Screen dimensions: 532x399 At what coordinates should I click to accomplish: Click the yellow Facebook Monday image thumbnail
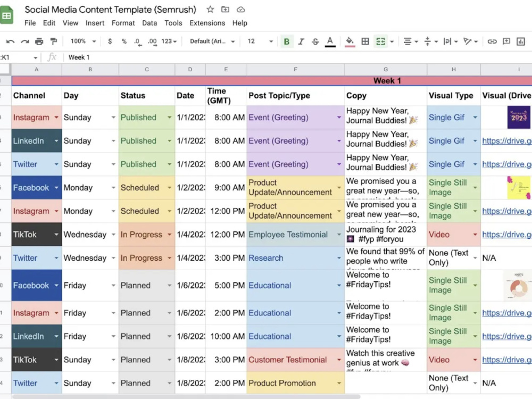click(518, 188)
